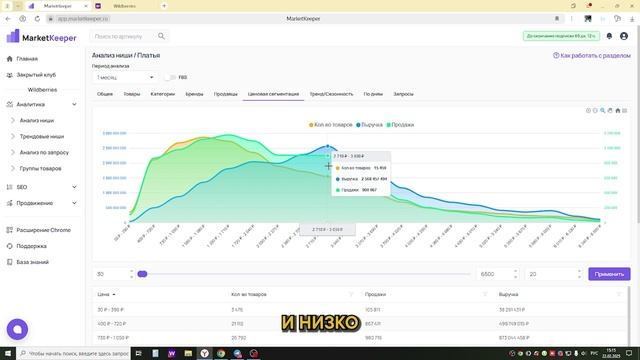Click the subscription expiry green badge

pyautogui.click(x=561, y=36)
